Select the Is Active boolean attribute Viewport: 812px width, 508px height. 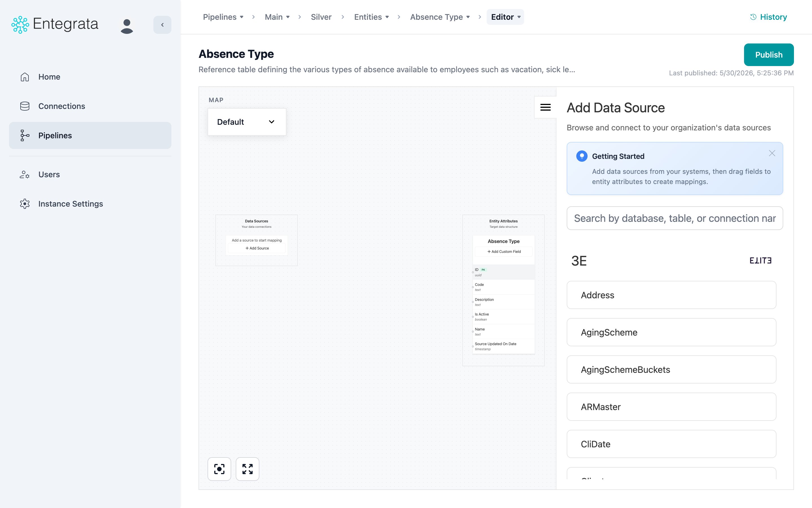pyautogui.click(x=504, y=317)
